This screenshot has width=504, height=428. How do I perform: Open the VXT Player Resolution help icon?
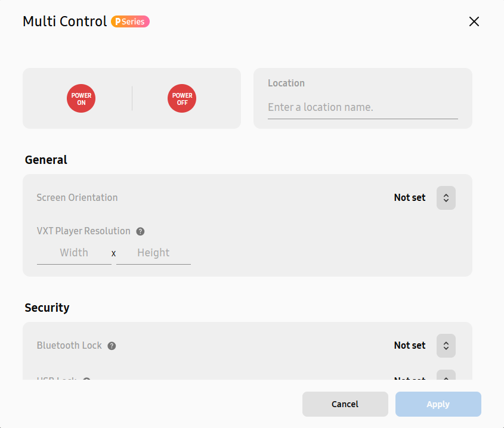click(140, 231)
